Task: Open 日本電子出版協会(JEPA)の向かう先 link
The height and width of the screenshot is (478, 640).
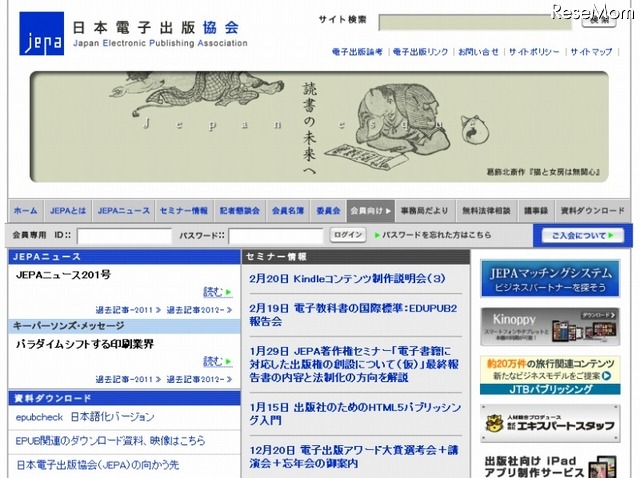Action: [x=98, y=465]
